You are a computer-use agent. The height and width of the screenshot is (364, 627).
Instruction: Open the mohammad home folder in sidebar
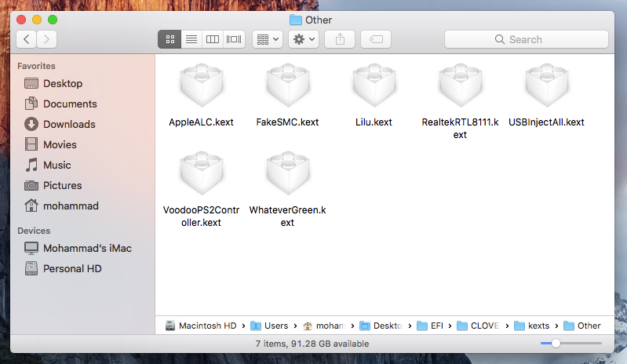click(x=61, y=206)
